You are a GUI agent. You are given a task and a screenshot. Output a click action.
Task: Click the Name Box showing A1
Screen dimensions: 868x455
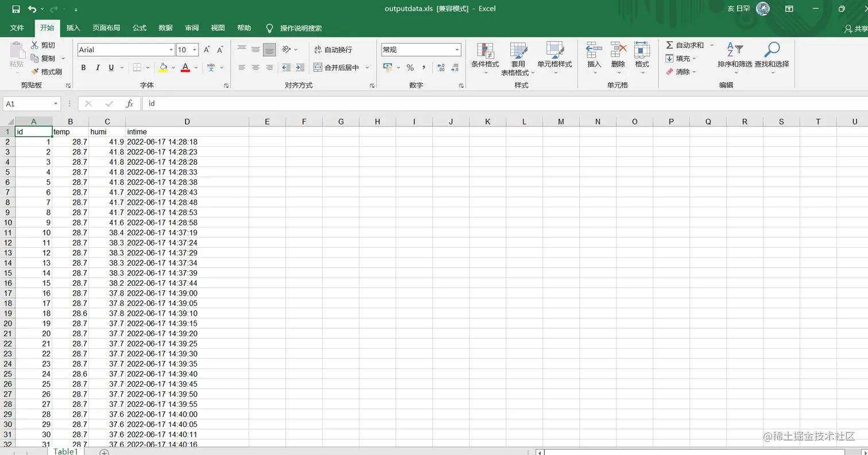point(28,104)
